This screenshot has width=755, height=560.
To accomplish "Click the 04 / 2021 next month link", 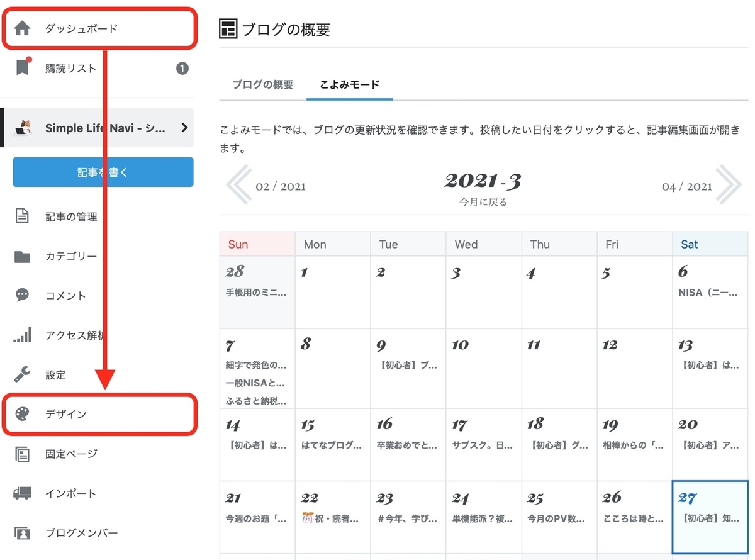I will (x=687, y=187).
